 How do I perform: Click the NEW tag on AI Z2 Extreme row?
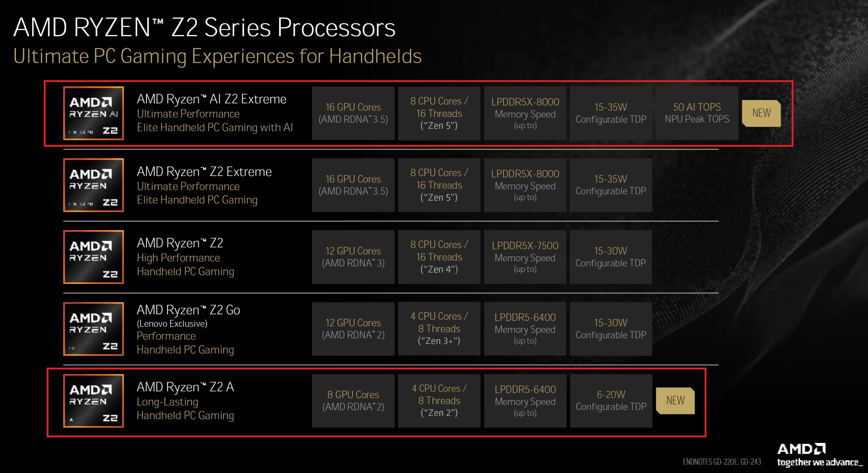[x=761, y=113]
